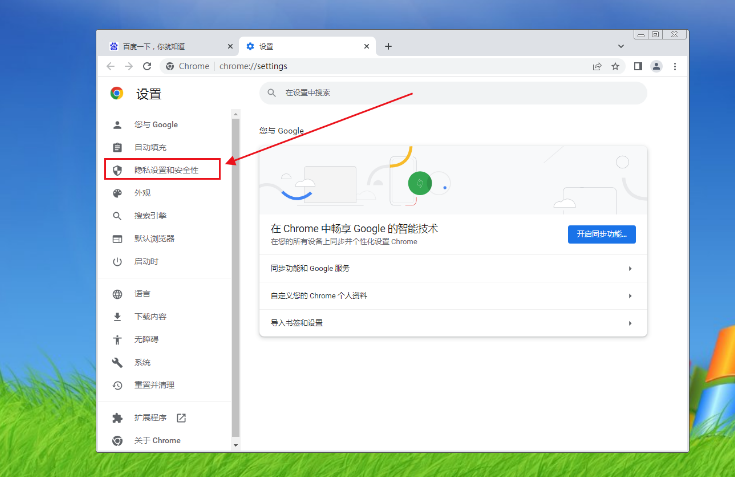Viewport: 735px width, 477px height.
Task: Click the share page icon in address bar
Action: click(x=597, y=67)
